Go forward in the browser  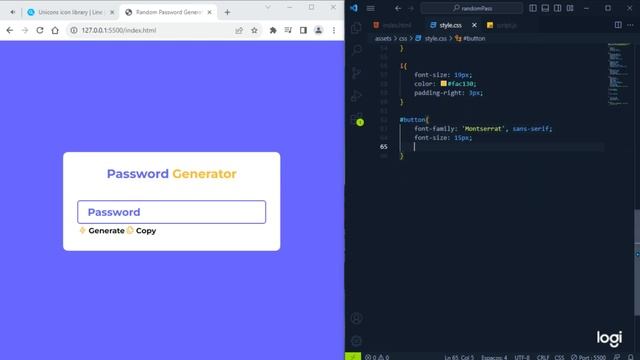pos(25,30)
